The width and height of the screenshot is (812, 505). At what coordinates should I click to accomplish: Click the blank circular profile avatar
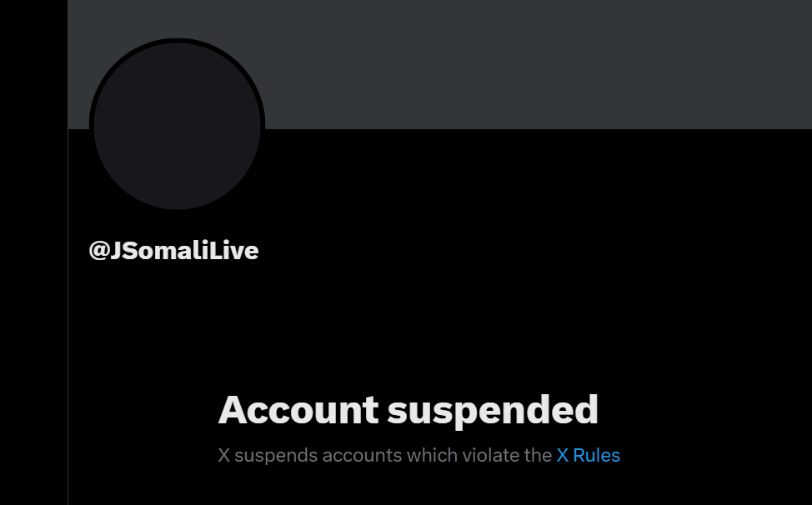(x=177, y=126)
